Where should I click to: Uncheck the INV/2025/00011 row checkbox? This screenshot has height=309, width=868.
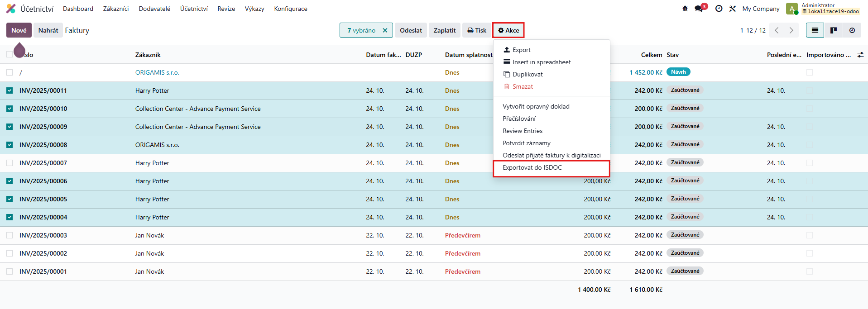tap(10, 90)
